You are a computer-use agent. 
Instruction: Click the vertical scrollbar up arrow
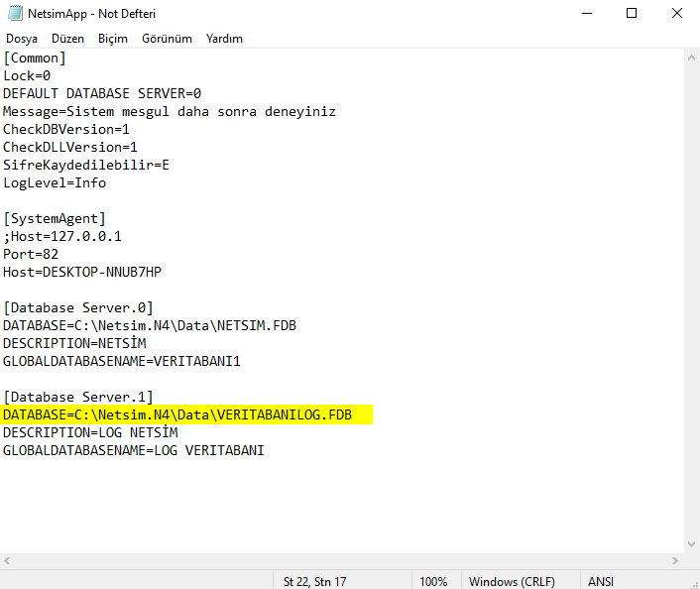(x=691, y=58)
